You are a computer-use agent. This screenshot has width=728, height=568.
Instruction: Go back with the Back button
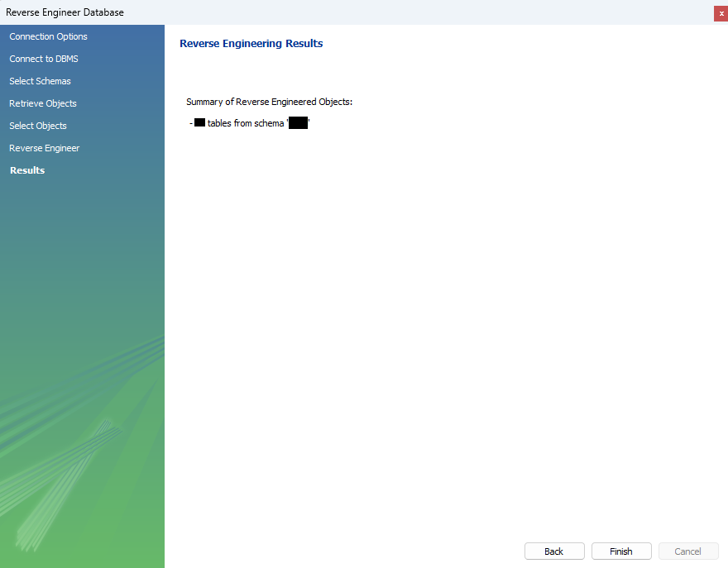[554, 551]
